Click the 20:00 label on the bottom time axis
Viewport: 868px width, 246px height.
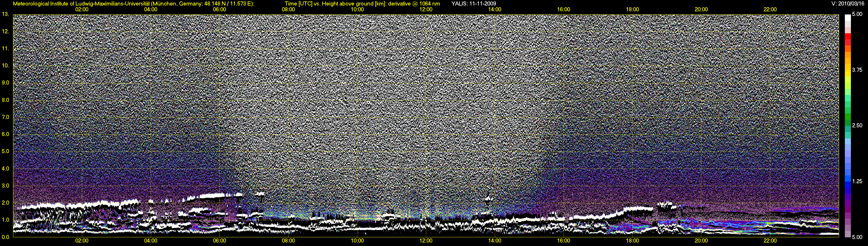(701, 241)
